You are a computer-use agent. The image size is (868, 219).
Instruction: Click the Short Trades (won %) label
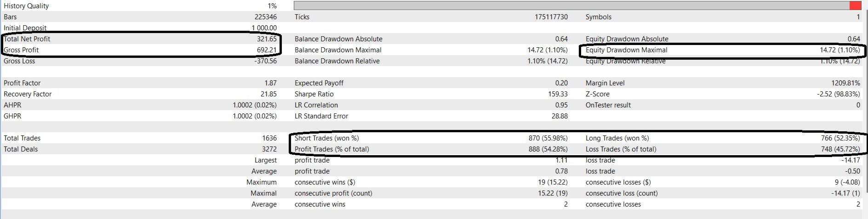(326, 138)
